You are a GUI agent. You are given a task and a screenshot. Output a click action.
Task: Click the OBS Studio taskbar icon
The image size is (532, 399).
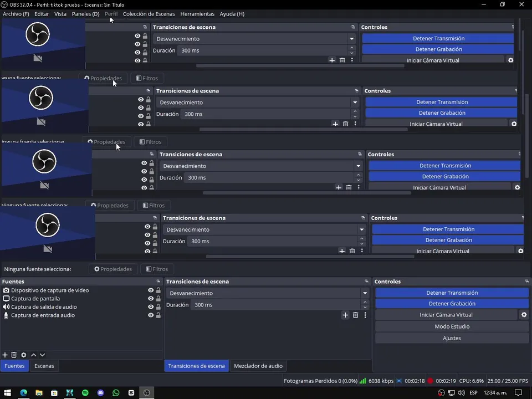(146, 393)
